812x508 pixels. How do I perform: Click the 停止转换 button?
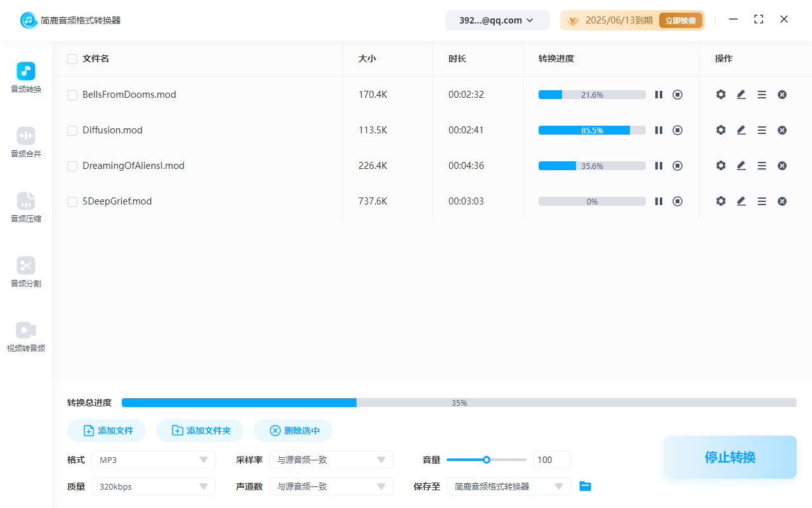(730, 457)
